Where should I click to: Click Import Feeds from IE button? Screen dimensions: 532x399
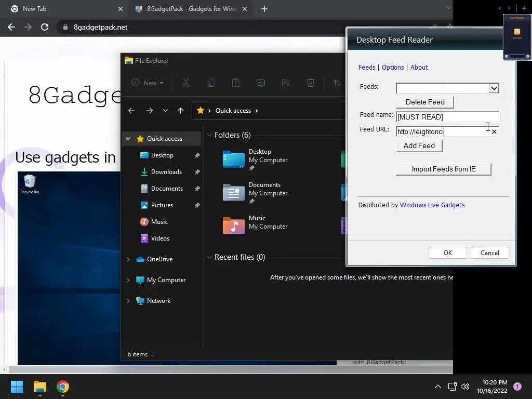coord(444,169)
